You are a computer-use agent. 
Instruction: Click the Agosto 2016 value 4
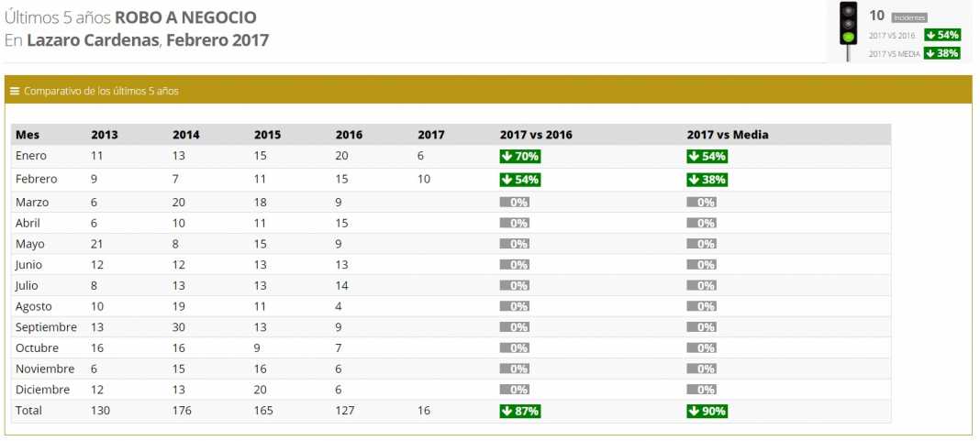pos(339,307)
